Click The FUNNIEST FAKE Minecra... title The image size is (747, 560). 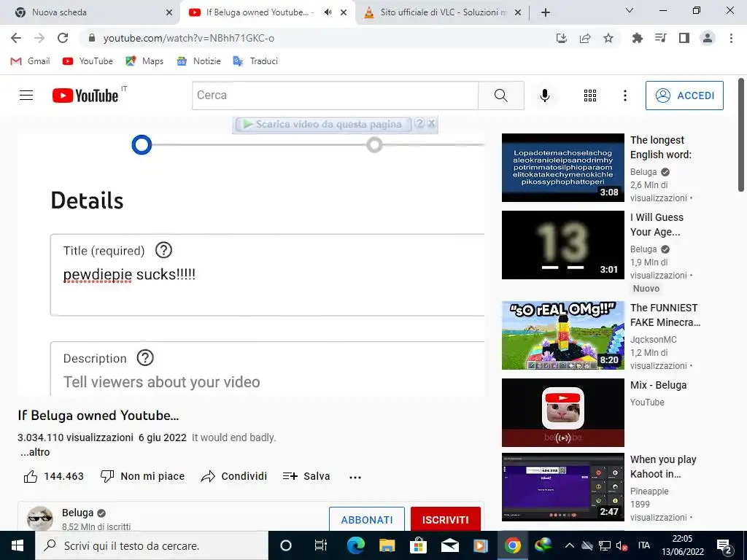coord(665,315)
